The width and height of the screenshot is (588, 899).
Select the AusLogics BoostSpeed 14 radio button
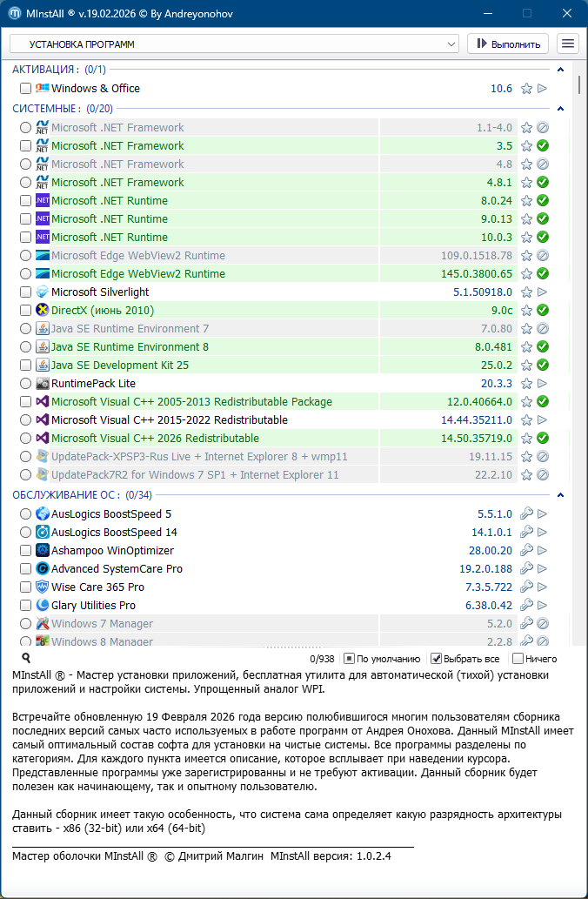(26, 533)
